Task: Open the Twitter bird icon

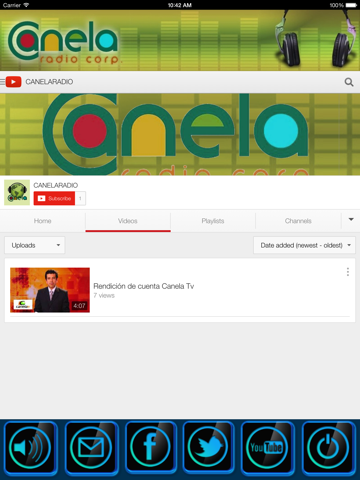Action: pos(208,448)
